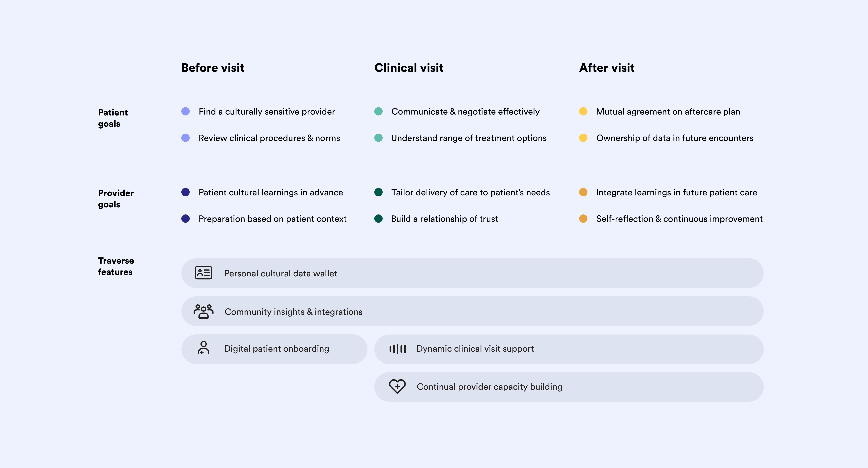
Task: Select the Personal cultural data wallet bar
Action: (x=472, y=273)
